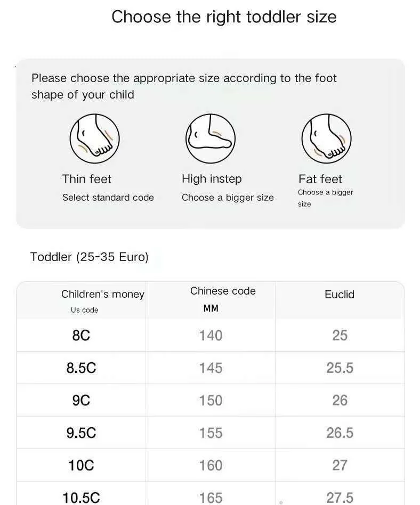Click the Euclid column header
The height and width of the screenshot is (505, 420).
340,295
